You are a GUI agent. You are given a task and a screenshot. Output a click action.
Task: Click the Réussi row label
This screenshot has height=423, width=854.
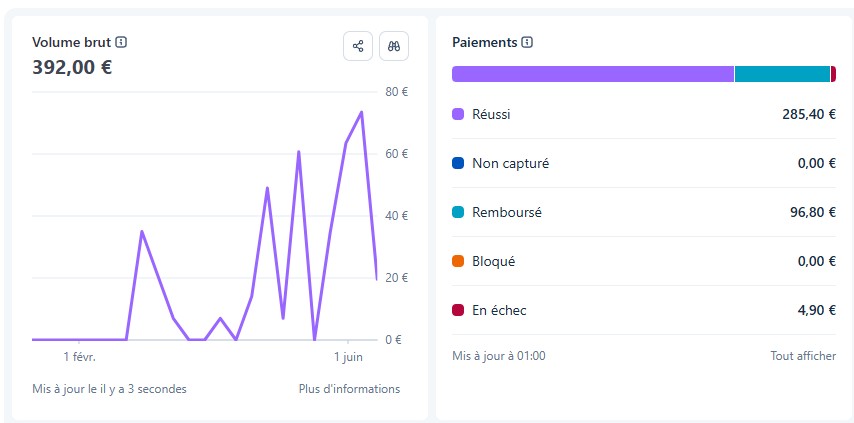491,114
